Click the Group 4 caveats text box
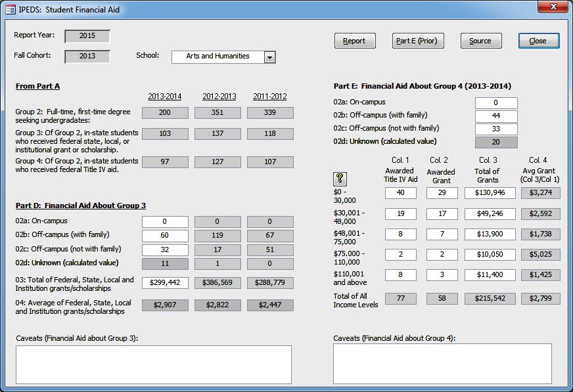The width and height of the screenshot is (573, 392). click(x=442, y=364)
